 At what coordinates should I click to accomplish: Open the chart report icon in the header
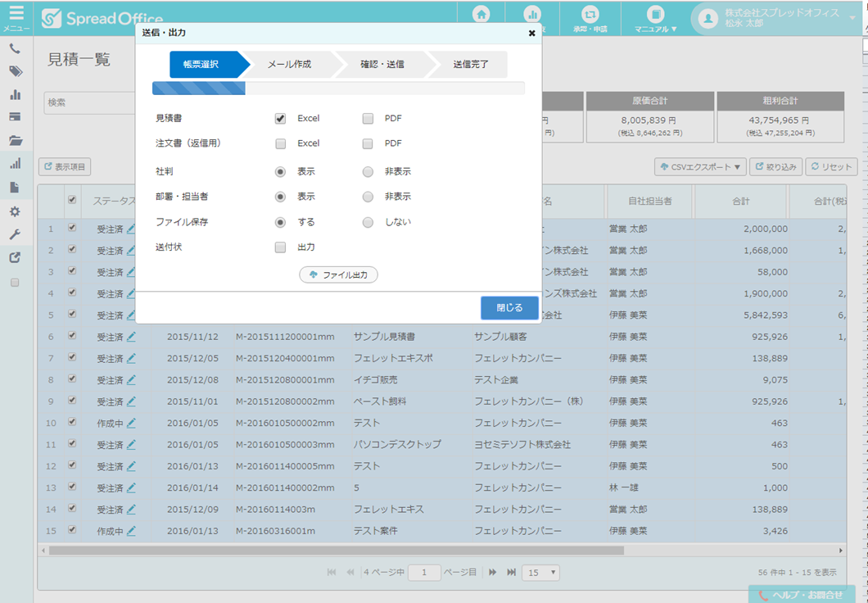[x=532, y=15]
